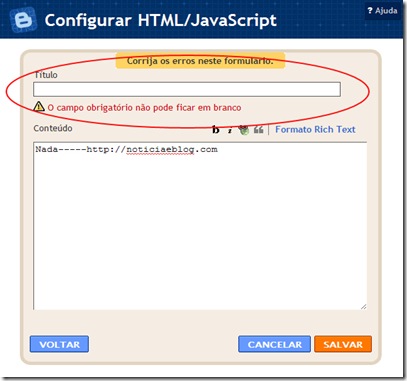Click the 'Corrija os erros neste formulário' banner
This screenshot has height=381, width=407.
point(200,61)
